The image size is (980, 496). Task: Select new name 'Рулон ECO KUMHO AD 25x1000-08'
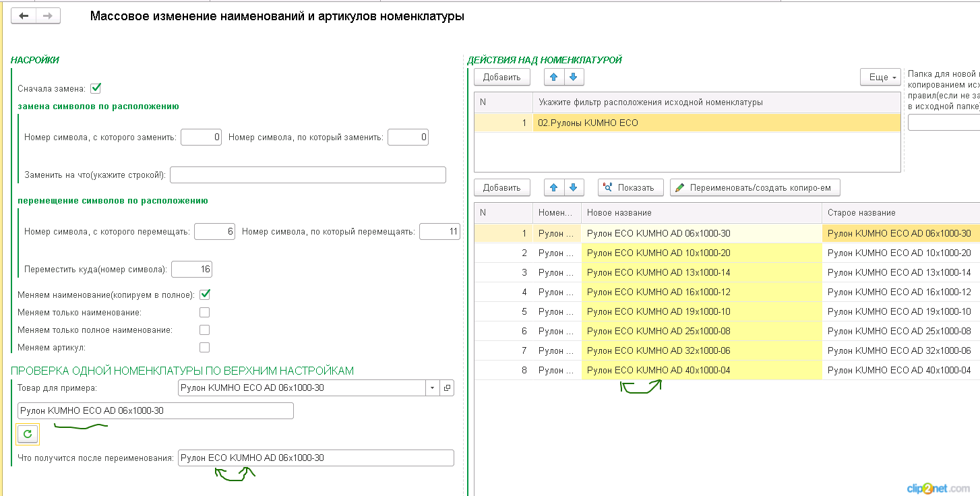pyautogui.click(x=701, y=332)
